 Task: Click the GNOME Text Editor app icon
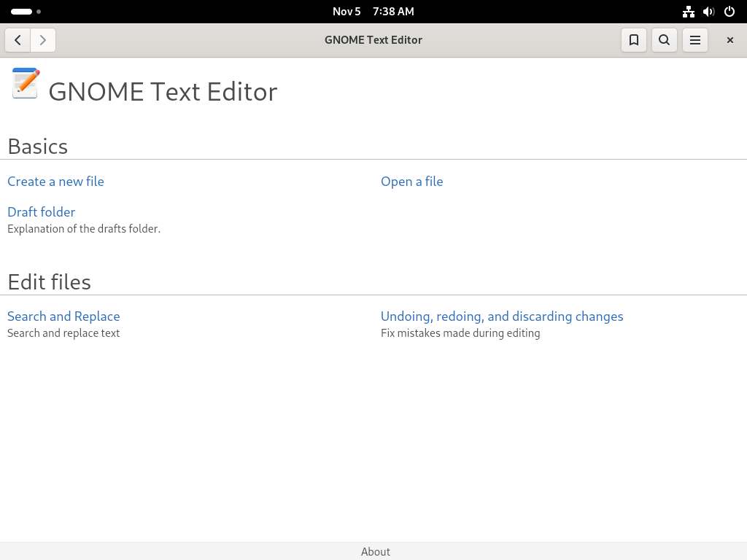[26, 83]
